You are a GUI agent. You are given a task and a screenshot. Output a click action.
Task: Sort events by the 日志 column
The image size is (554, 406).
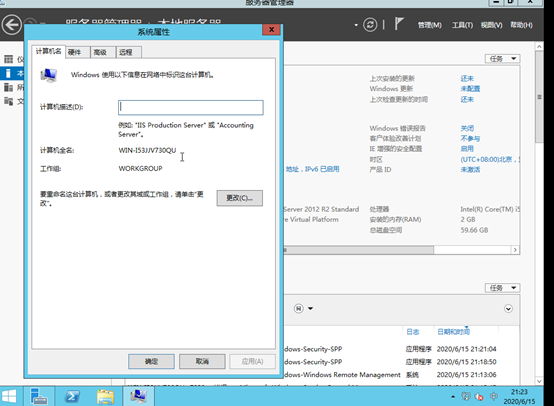coord(413,332)
